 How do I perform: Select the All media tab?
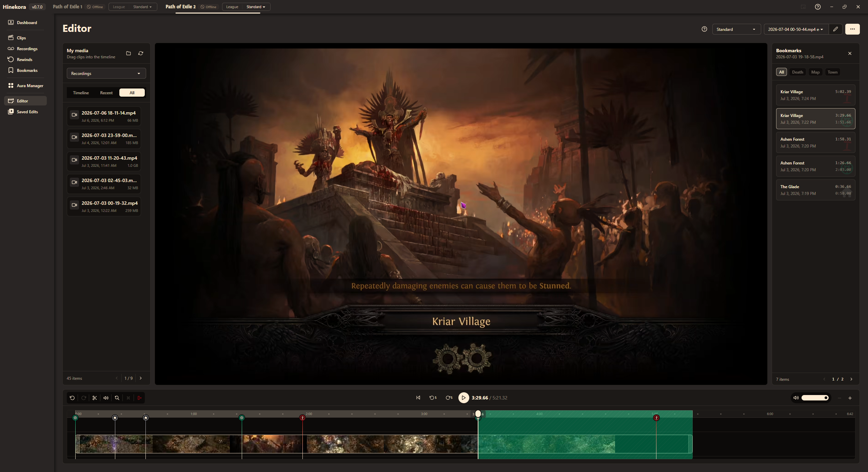click(x=132, y=93)
